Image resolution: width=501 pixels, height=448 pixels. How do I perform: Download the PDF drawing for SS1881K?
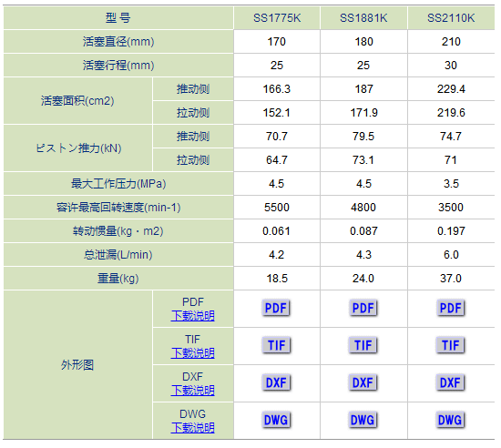363,308
